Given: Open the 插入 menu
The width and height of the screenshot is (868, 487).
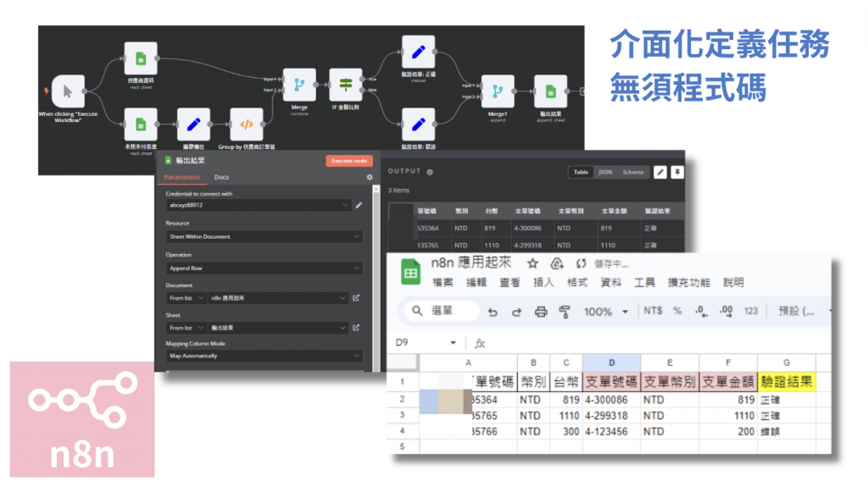Looking at the screenshot, I should click(x=543, y=283).
